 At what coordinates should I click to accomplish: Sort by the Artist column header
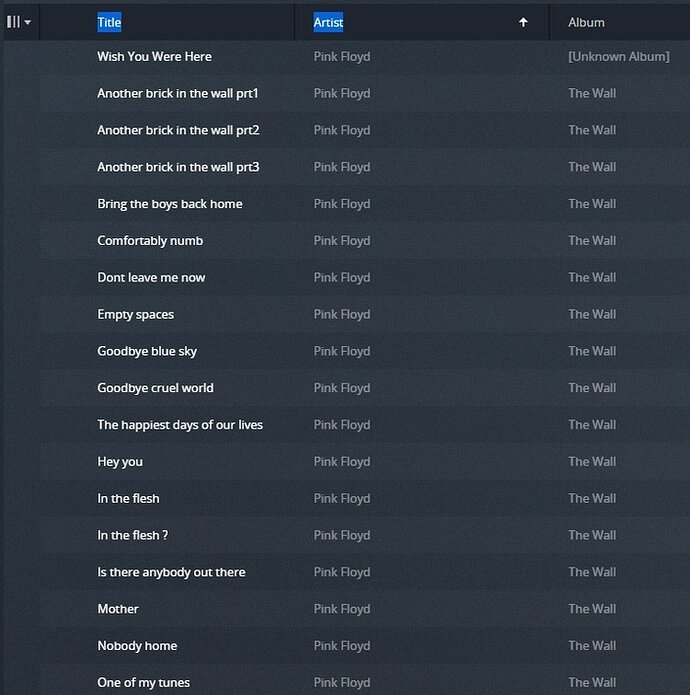pos(328,22)
